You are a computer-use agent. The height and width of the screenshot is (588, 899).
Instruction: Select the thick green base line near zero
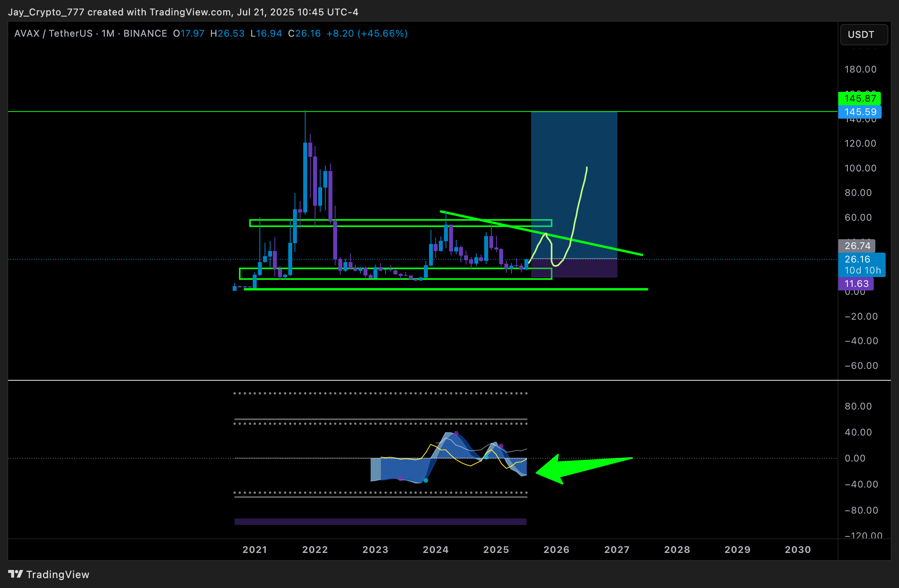446,289
